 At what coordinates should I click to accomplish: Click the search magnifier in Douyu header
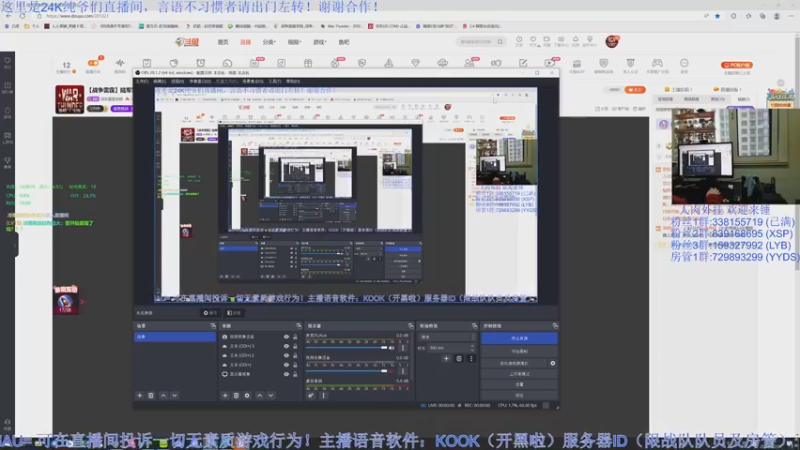click(x=501, y=42)
